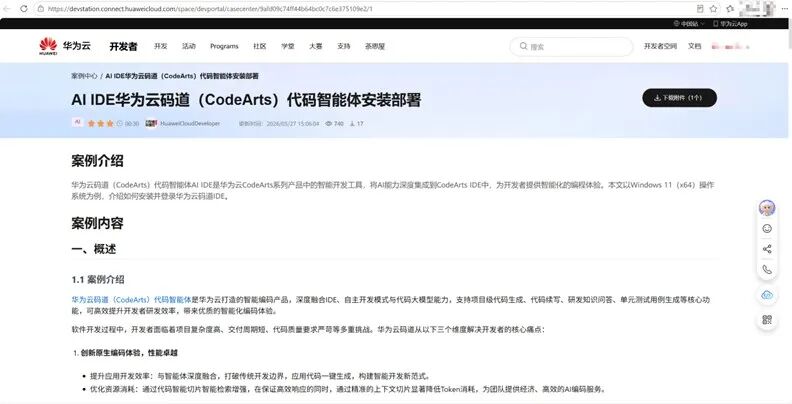Screen dimensions: 792x404
Task: Open the reader view icon in address bar
Action: click(700, 9)
